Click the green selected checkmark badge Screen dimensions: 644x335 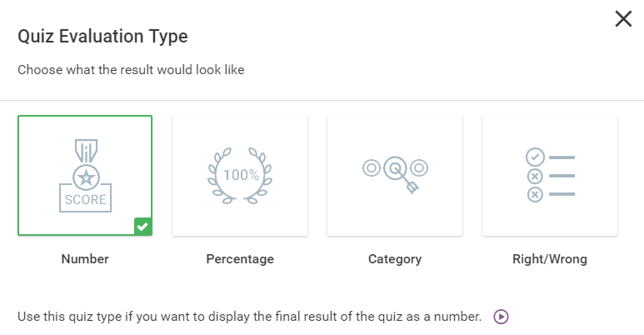[x=143, y=227]
